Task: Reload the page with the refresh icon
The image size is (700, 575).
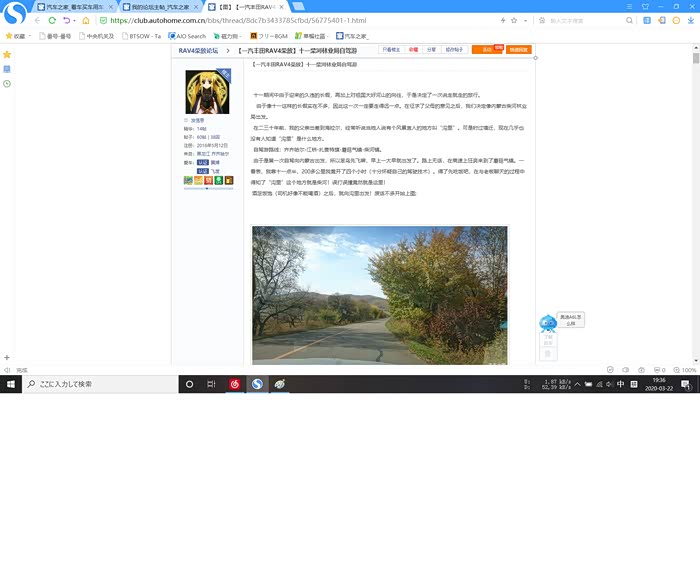Action: pyautogui.click(x=52, y=20)
